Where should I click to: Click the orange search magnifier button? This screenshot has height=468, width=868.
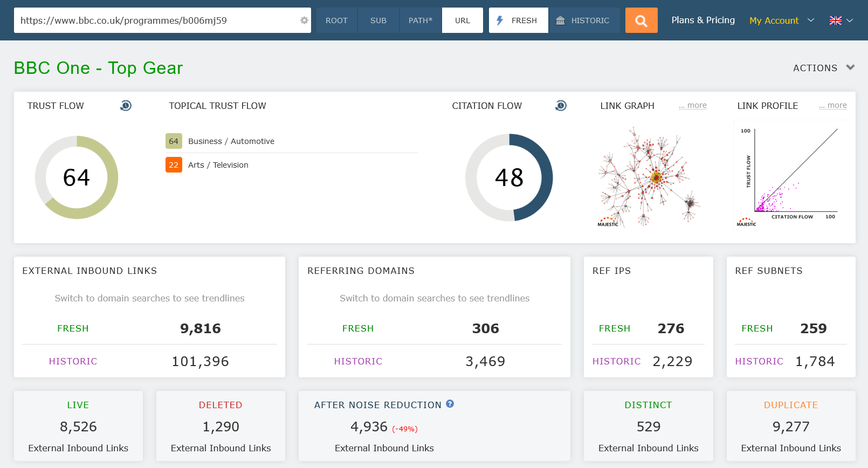tap(641, 20)
